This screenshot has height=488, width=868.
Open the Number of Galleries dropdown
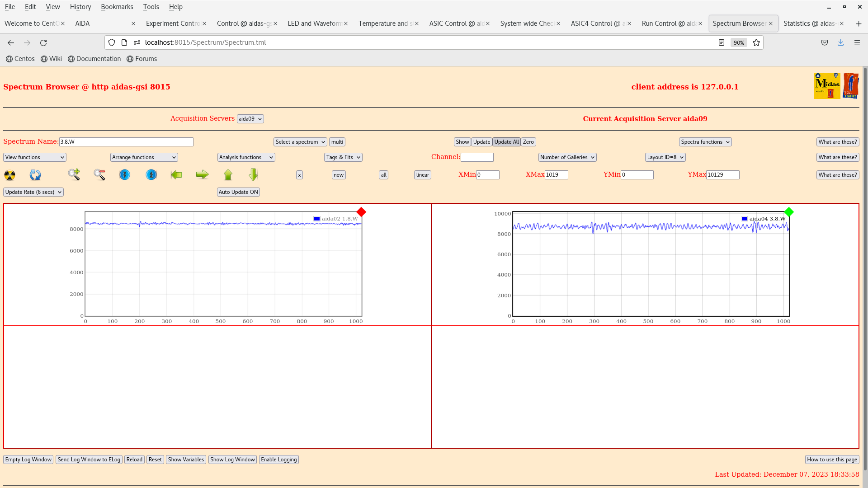click(566, 157)
